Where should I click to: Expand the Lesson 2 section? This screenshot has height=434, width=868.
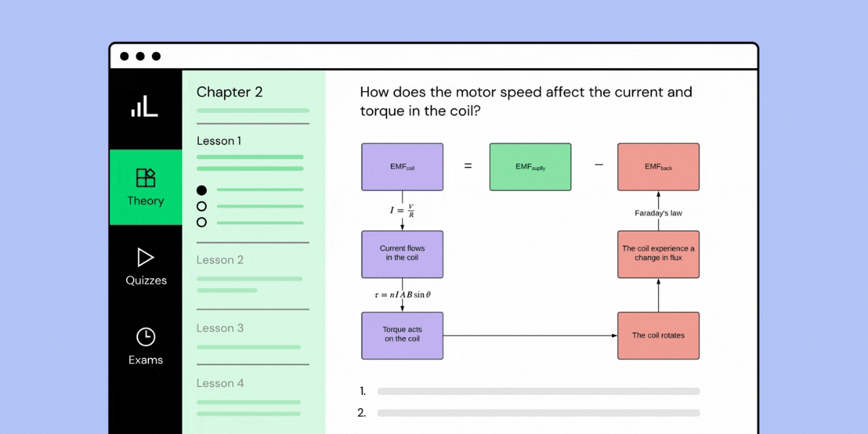(220, 260)
